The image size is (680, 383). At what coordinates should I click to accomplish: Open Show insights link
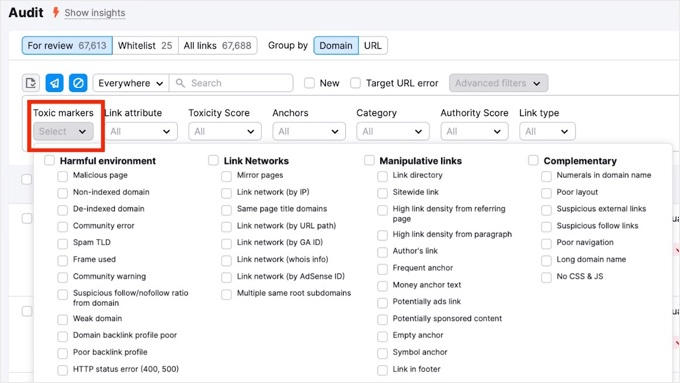coord(95,13)
